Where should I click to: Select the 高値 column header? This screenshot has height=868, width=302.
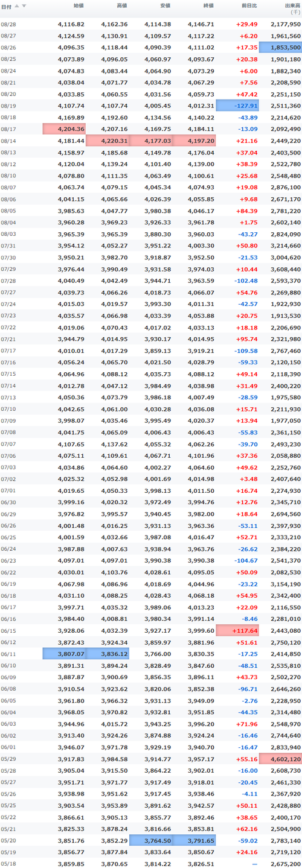pyautogui.click(x=122, y=6)
